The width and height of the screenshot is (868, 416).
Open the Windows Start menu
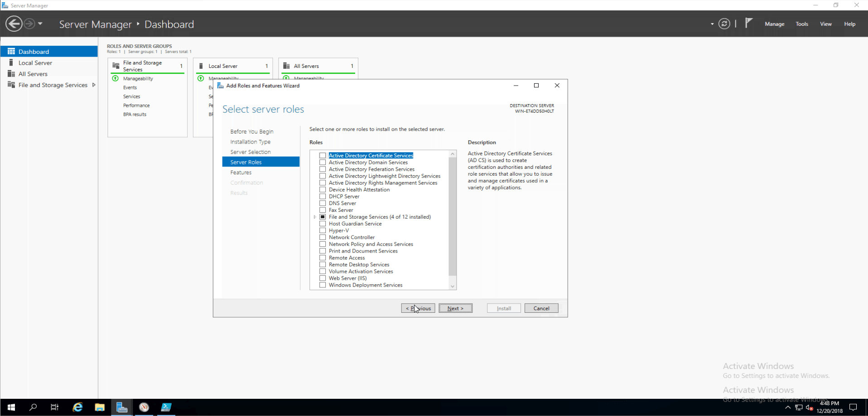[x=11, y=407]
